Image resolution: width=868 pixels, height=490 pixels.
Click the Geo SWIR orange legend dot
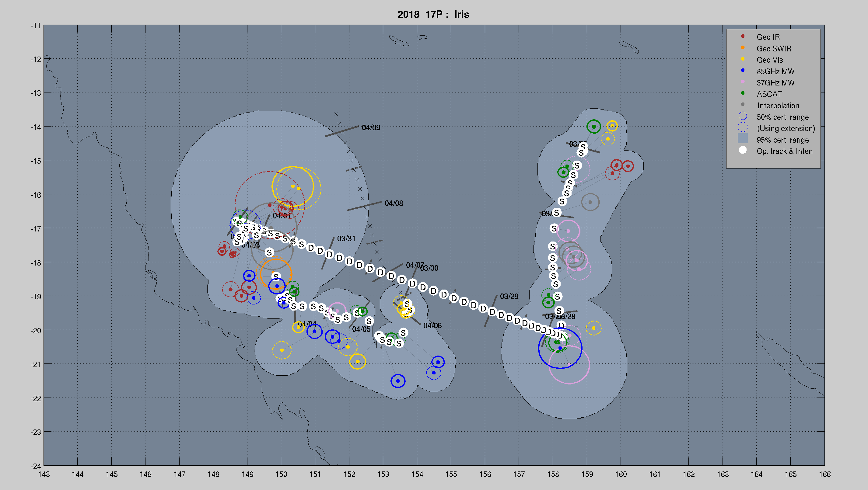[x=743, y=47]
